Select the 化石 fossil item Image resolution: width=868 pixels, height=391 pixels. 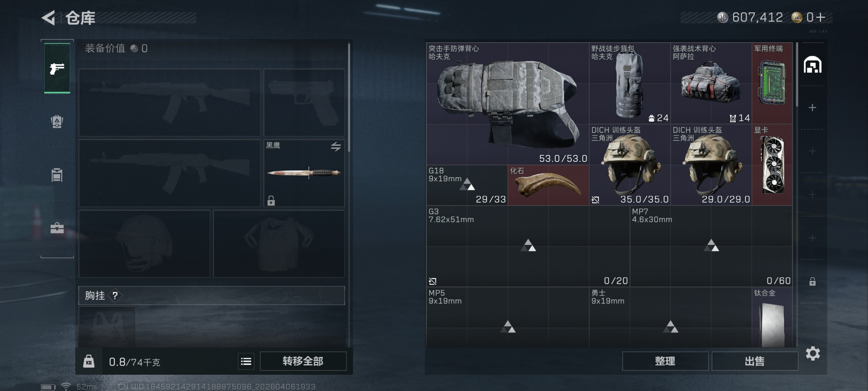pos(548,185)
